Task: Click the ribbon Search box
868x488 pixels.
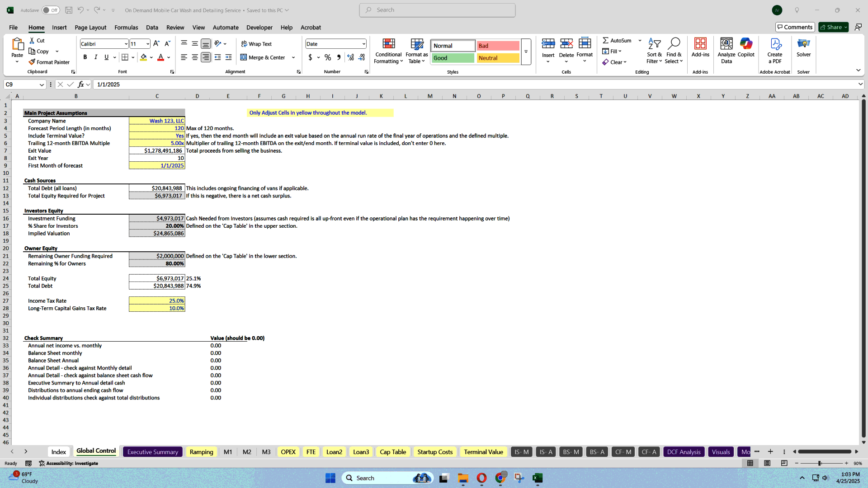Action: tap(437, 10)
